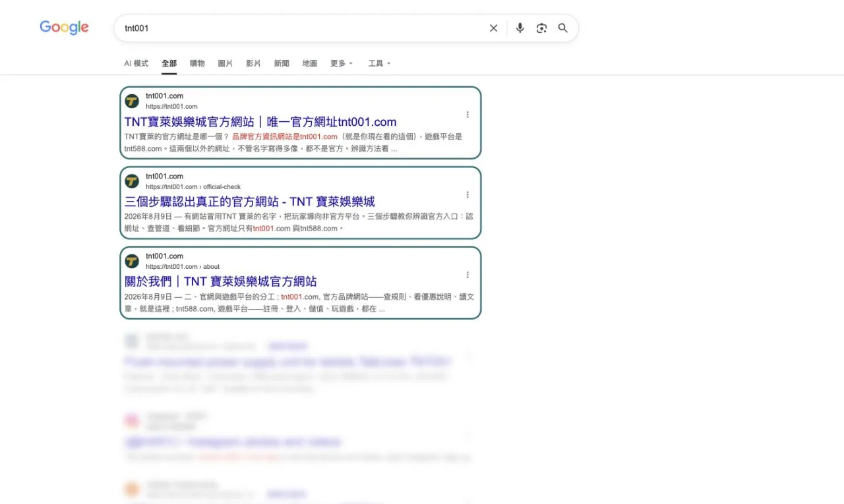Click the URL ending in official-check
The image size is (844, 504).
[193, 187]
